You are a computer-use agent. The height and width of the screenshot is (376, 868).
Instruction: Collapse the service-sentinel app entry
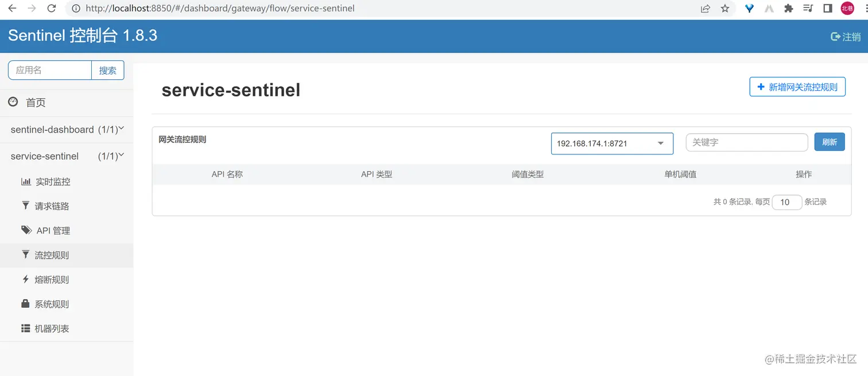[x=67, y=156]
